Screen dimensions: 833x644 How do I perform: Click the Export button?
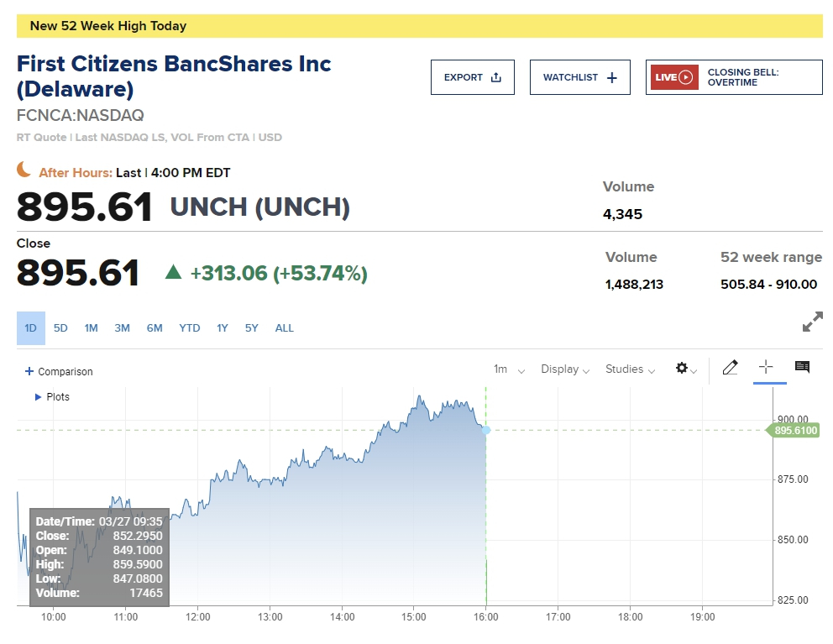(x=472, y=77)
